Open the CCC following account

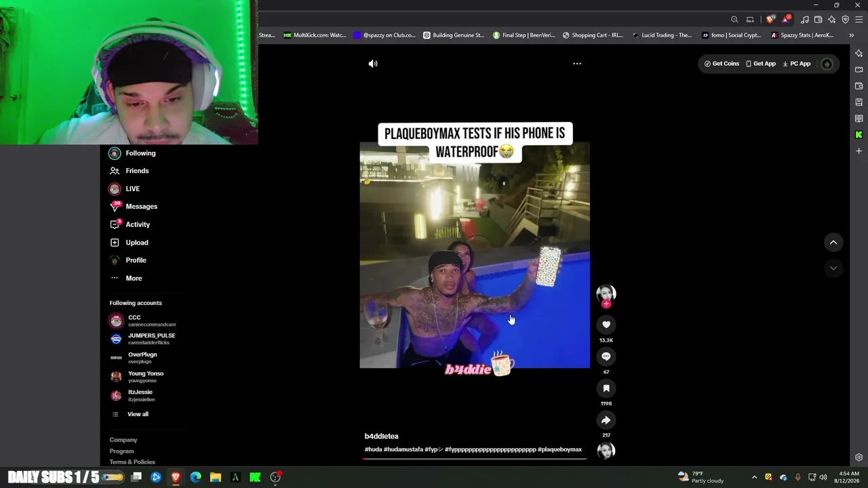click(x=143, y=321)
